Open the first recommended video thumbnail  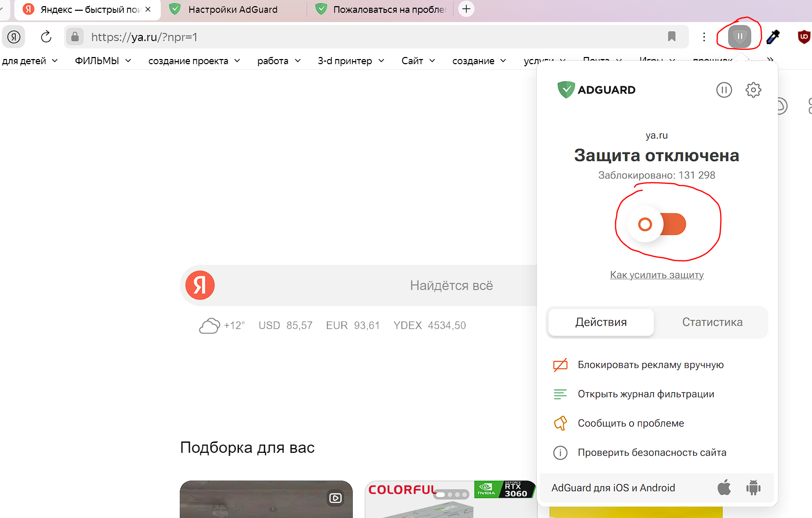click(266, 499)
